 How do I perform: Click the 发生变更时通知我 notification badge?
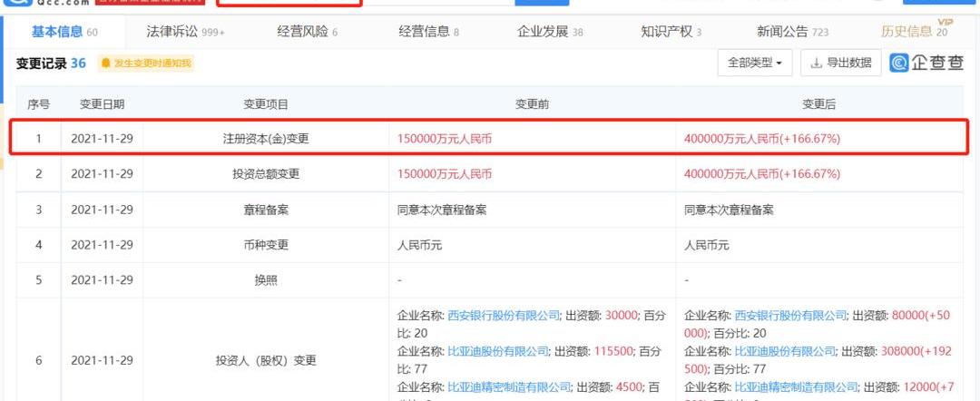click(146, 64)
